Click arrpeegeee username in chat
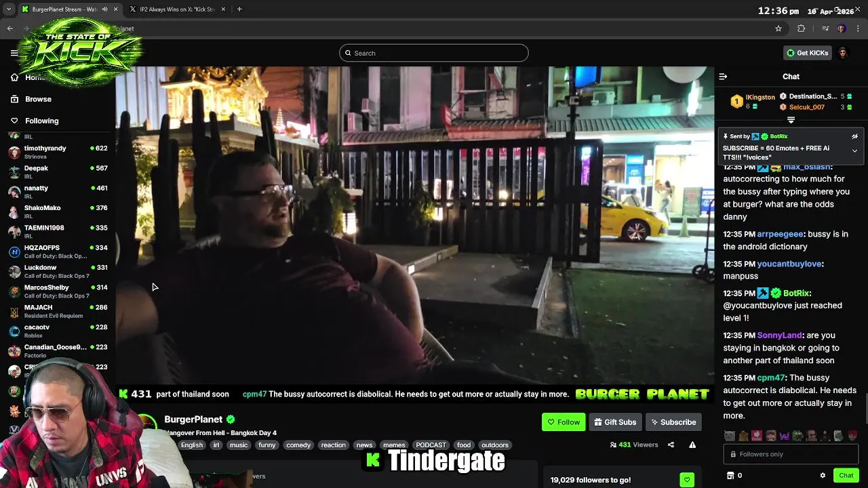Image resolution: width=868 pixels, height=488 pixels. click(780, 234)
